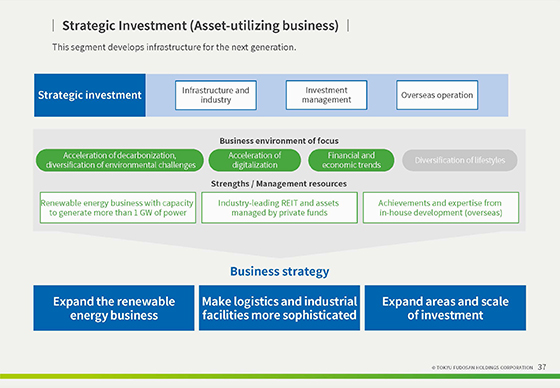Click the Achievements and expertise overseas box

pyautogui.click(x=441, y=208)
